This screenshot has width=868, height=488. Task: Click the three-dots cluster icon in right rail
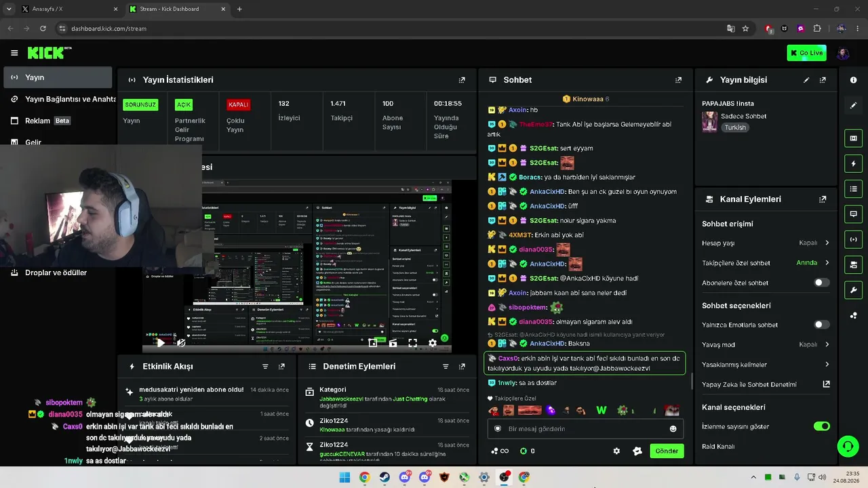(x=853, y=315)
